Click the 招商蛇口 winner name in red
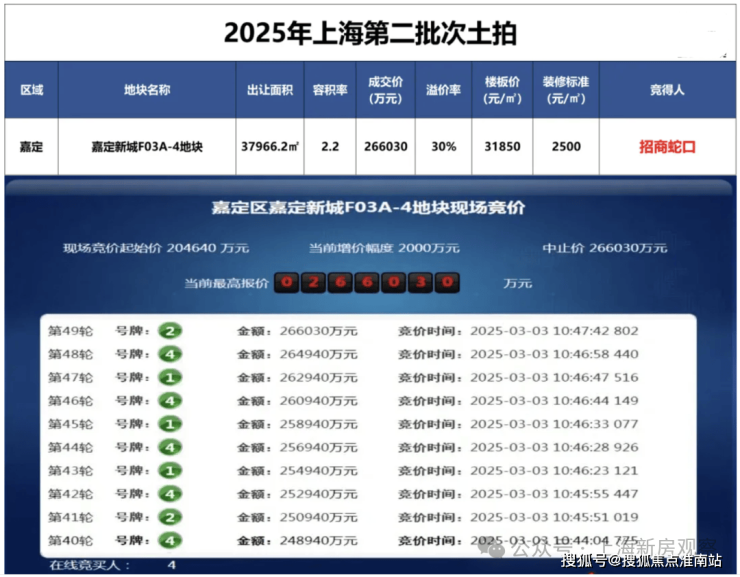This screenshot has width=740, height=577. tap(667, 147)
